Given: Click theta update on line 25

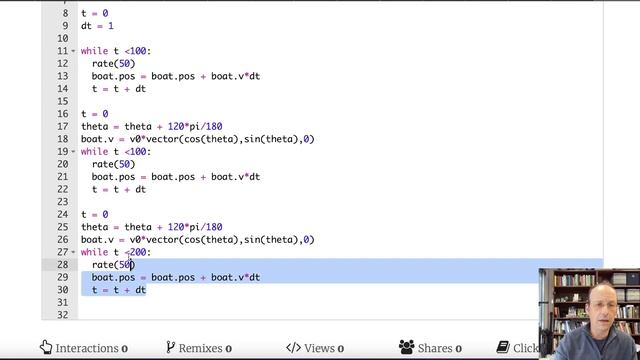Looking at the screenshot, I should pyautogui.click(x=151, y=227).
